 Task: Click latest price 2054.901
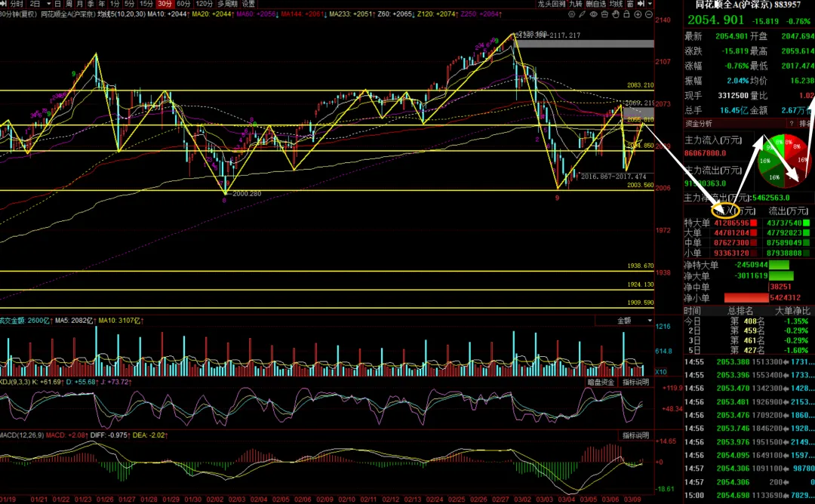[x=715, y=20]
